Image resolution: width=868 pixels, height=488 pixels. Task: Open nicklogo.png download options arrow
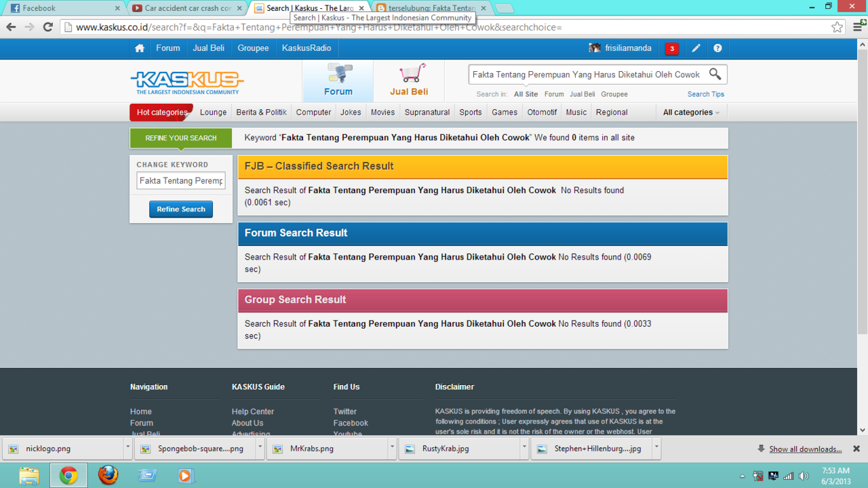[x=127, y=448]
